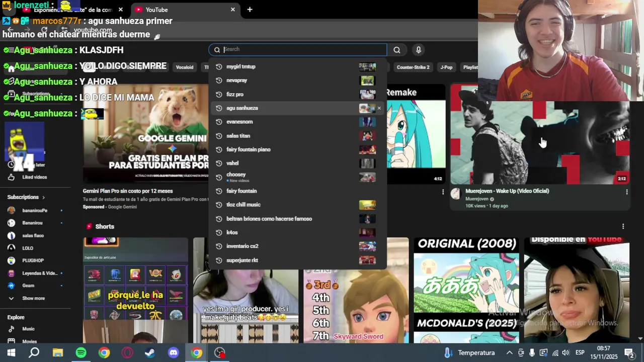The height and width of the screenshot is (362, 644).
Task: Start voice search with the microphone icon
Action: click(418, 50)
